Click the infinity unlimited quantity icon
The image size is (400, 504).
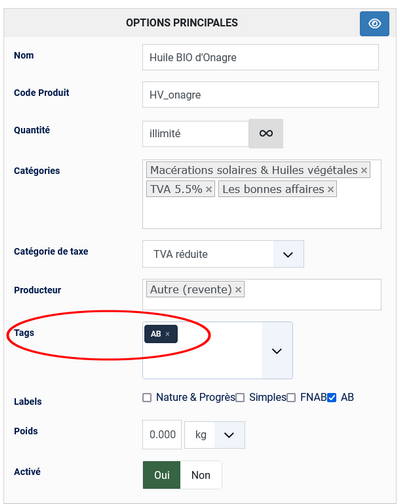click(266, 133)
